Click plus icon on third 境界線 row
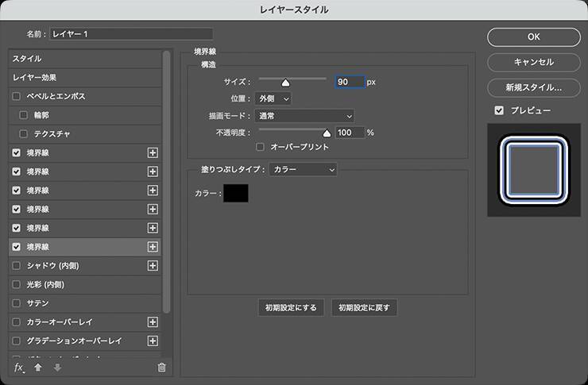Screen dimensions: 588x385 (x=153, y=191)
